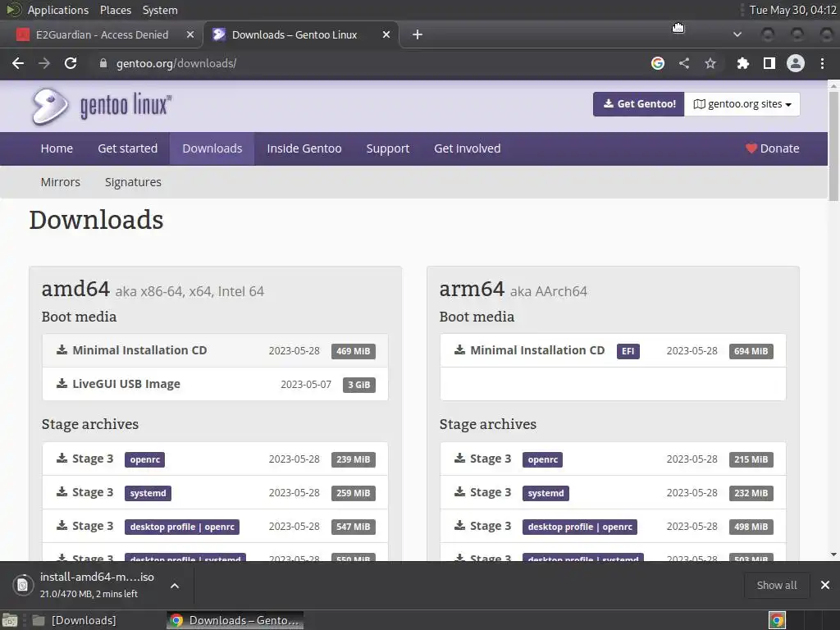This screenshot has height=630, width=840.
Task: Open the Support navigation item
Action: 388,148
